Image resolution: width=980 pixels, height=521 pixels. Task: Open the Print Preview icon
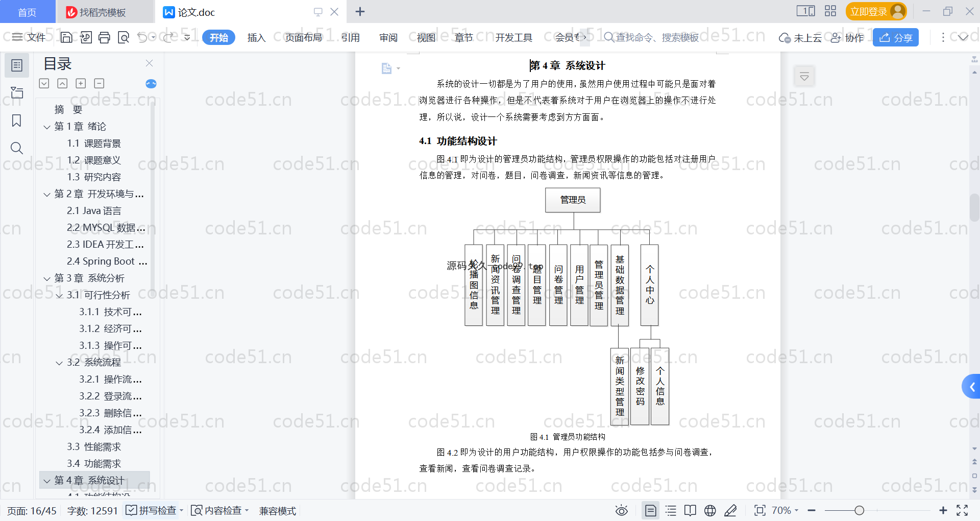point(124,37)
